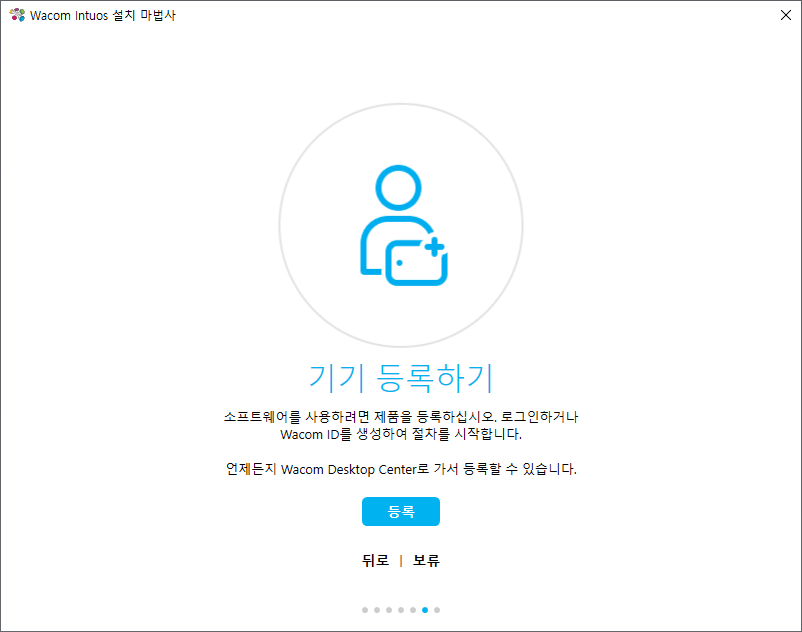Click the line starting with 소프트웨어를 사용하려면

click(x=401, y=417)
